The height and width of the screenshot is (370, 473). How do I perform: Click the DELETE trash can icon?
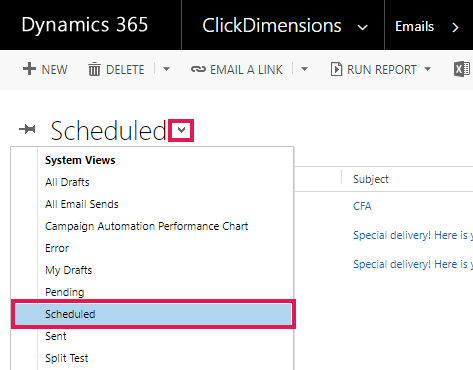94,69
